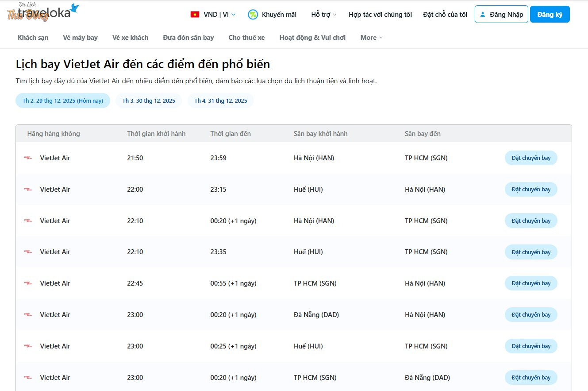Open Hợp tác với chúng tôi link

click(380, 14)
